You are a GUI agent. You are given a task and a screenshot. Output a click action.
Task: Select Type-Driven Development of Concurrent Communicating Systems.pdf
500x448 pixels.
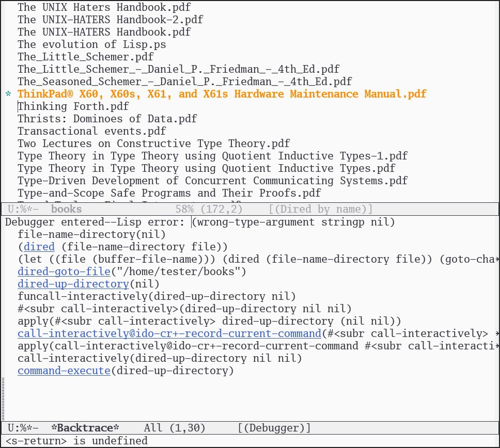(213, 181)
